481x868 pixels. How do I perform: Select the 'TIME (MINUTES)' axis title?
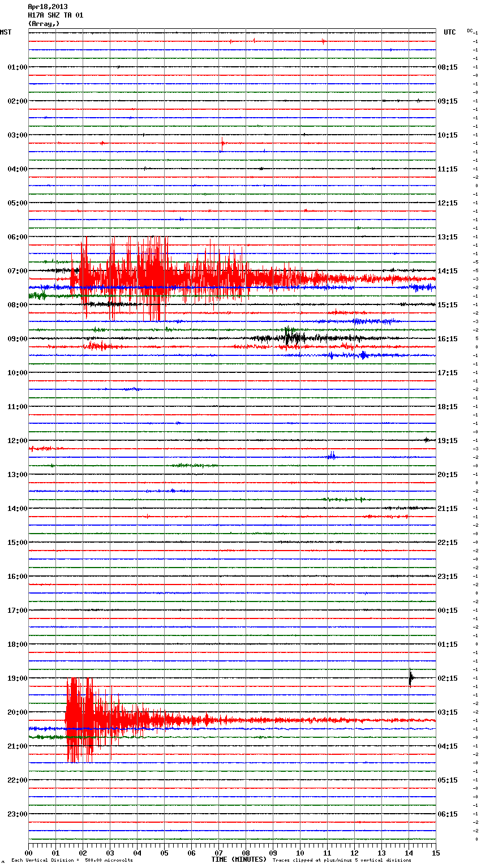(239, 860)
